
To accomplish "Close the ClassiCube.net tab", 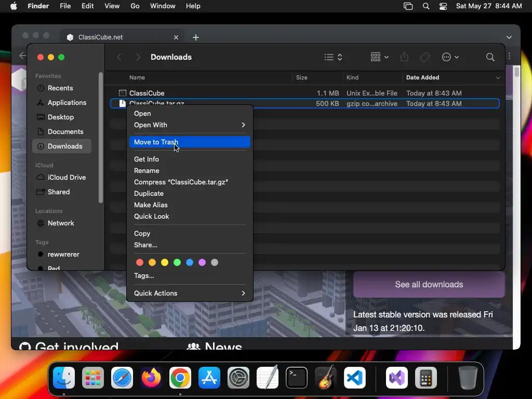I will coord(176,37).
